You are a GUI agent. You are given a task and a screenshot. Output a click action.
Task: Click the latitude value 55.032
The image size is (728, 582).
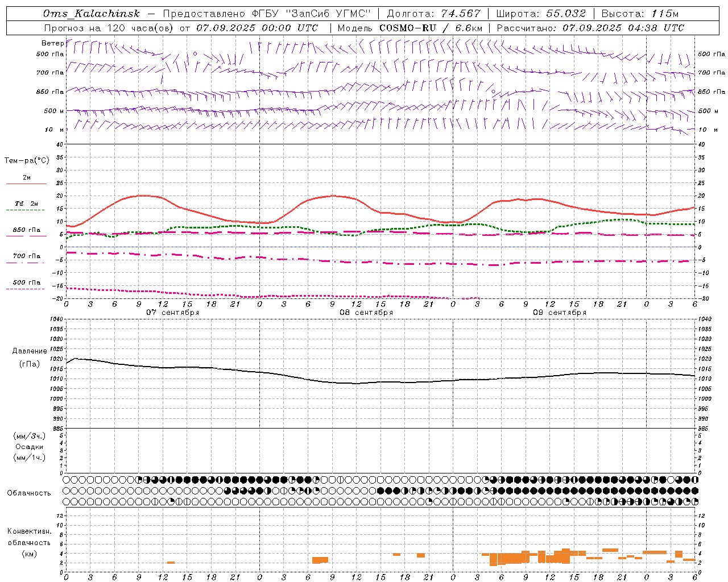pyautogui.click(x=565, y=14)
